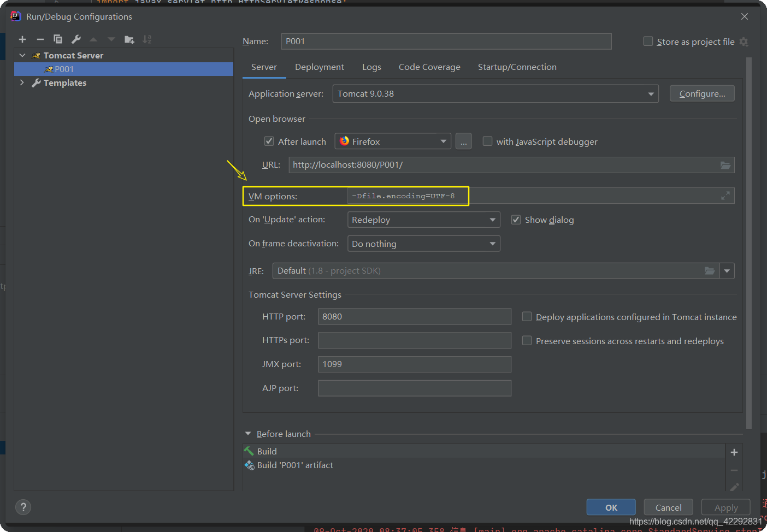Click the OK button

[x=611, y=507]
